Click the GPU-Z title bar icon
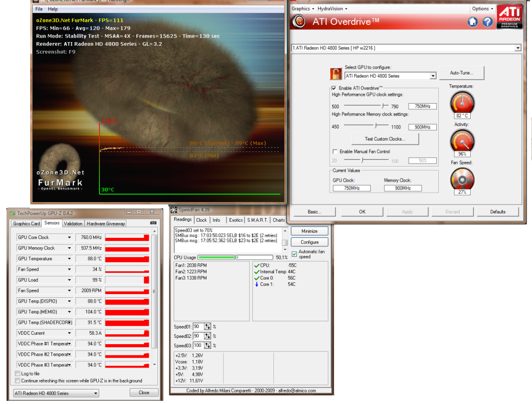 [12, 213]
